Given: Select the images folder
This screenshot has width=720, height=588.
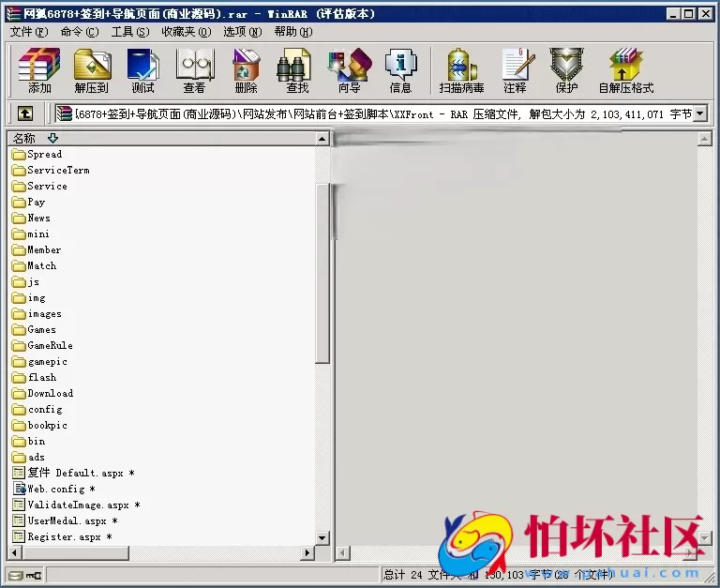Looking at the screenshot, I should pos(37,314).
